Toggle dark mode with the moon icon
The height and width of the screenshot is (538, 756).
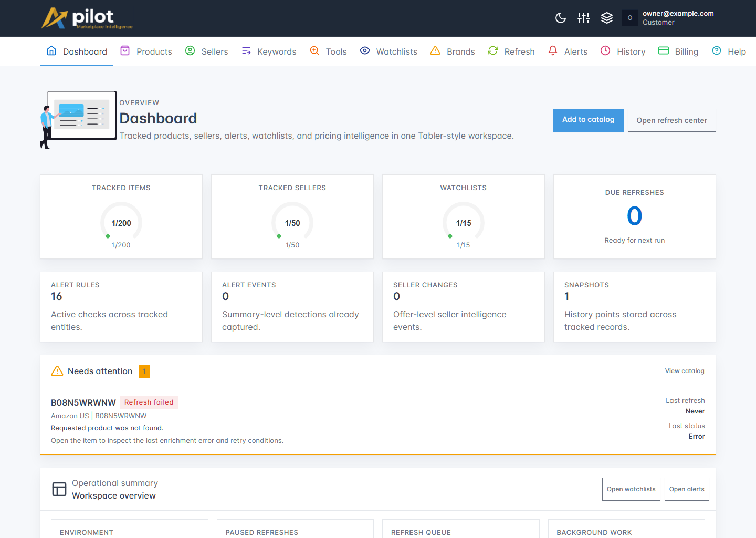click(561, 18)
